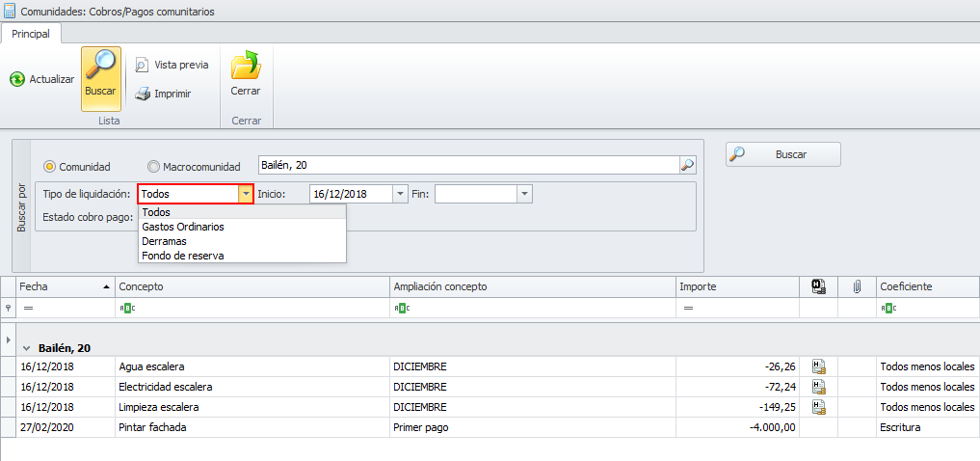
Task: Click the Escritura coefficient cell
Action: tap(928, 427)
